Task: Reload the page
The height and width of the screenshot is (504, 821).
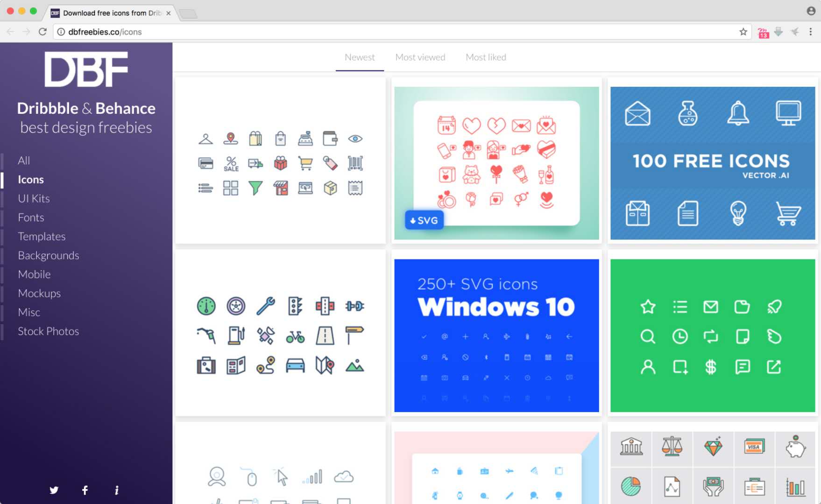Action: pyautogui.click(x=42, y=32)
